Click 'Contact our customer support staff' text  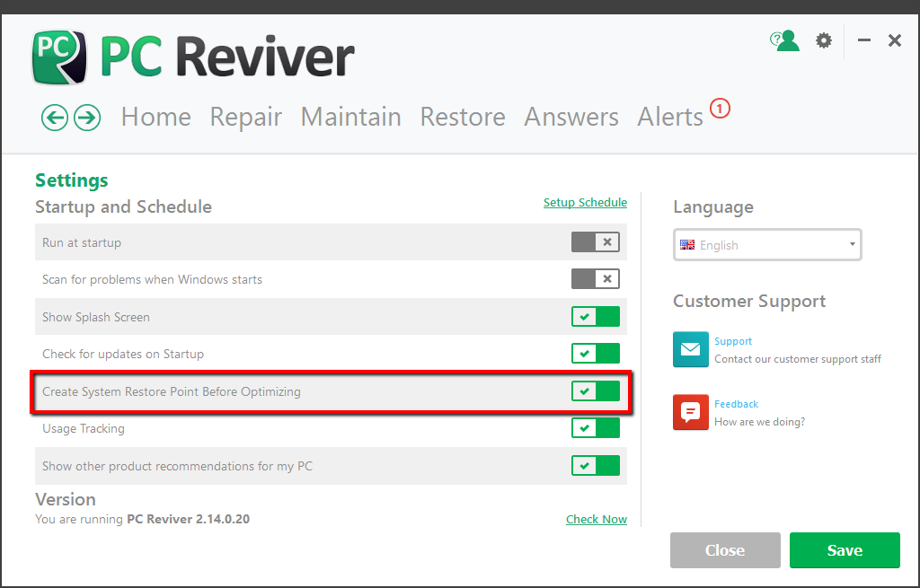[798, 359]
